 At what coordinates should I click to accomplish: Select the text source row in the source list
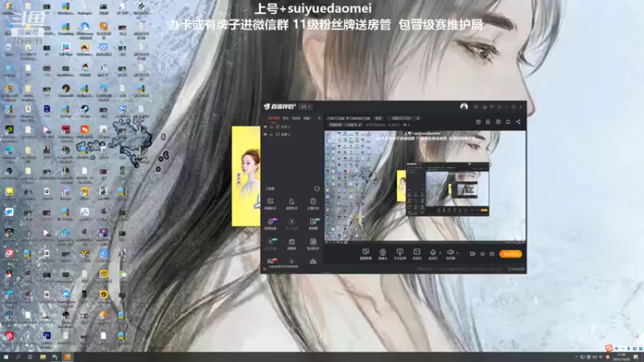click(292, 127)
